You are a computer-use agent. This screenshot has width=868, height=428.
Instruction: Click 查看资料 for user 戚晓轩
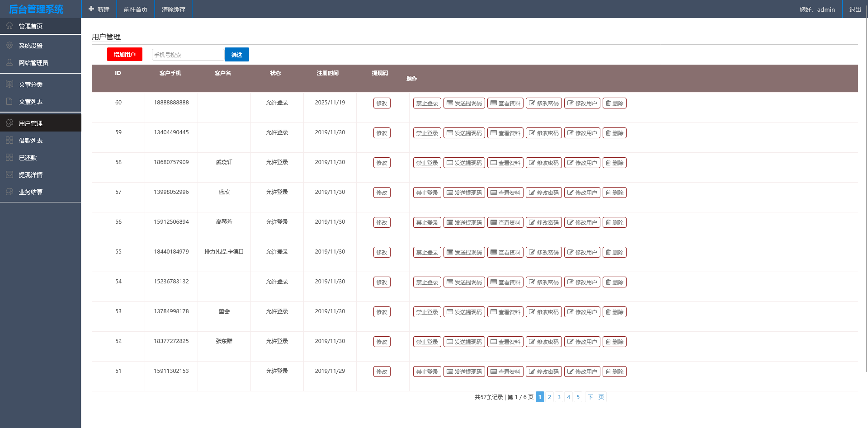tap(505, 163)
